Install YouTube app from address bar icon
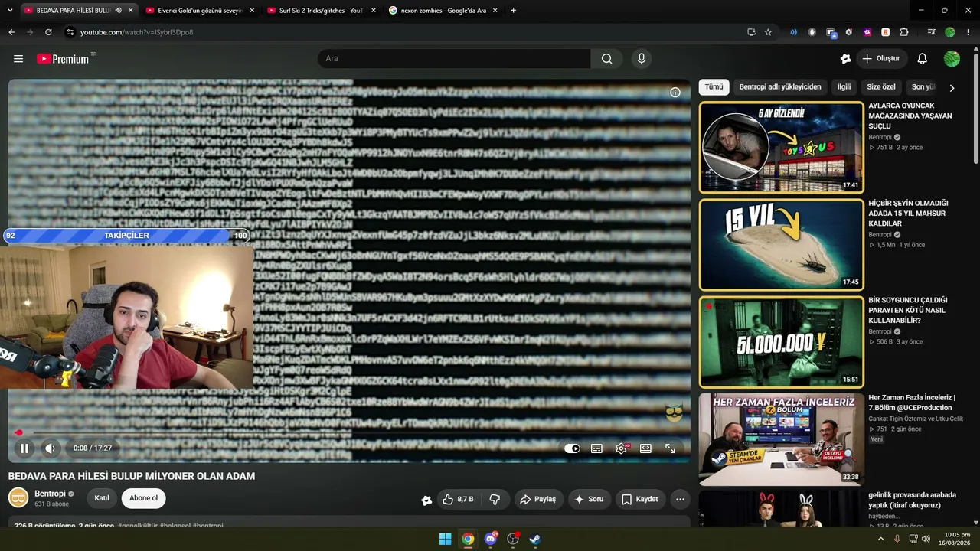Viewport: 980px width, 551px height. (x=751, y=32)
